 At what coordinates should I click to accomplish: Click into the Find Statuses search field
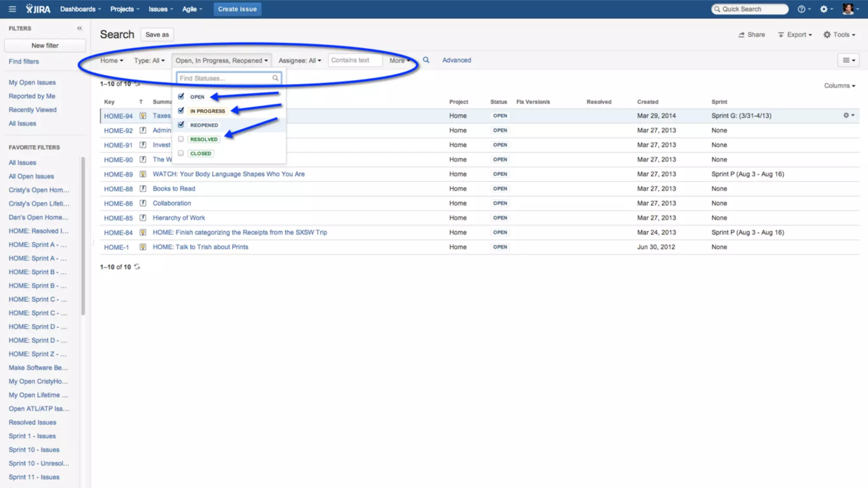225,78
